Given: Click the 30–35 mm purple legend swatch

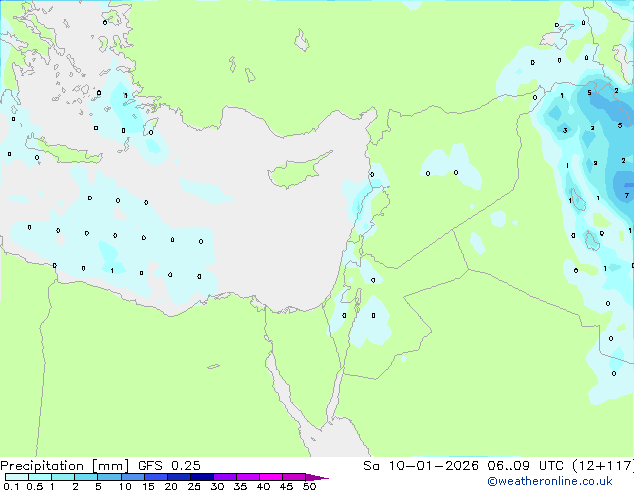Looking at the screenshot, I should pyautogui.click(x=225, y=477).
